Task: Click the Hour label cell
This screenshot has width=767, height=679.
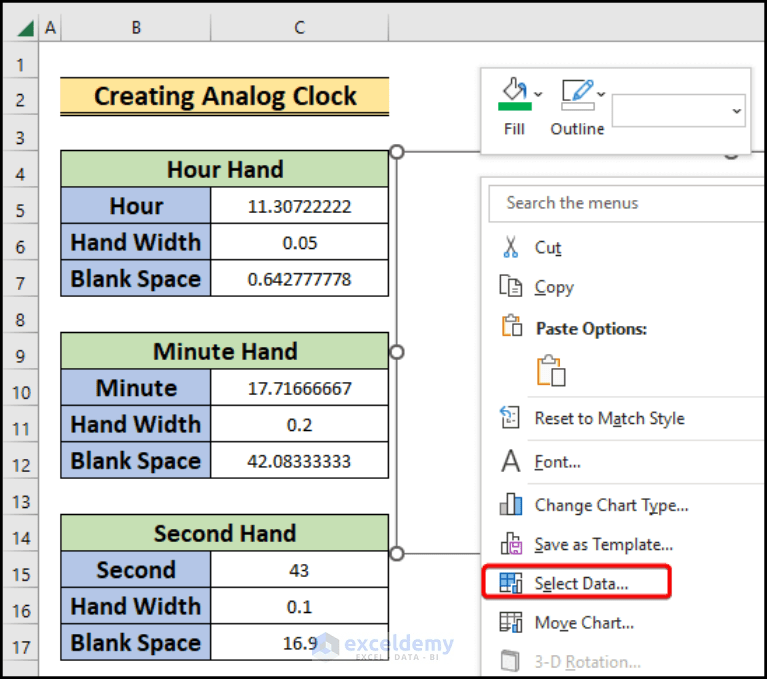Action: click(x=136, y=206)
